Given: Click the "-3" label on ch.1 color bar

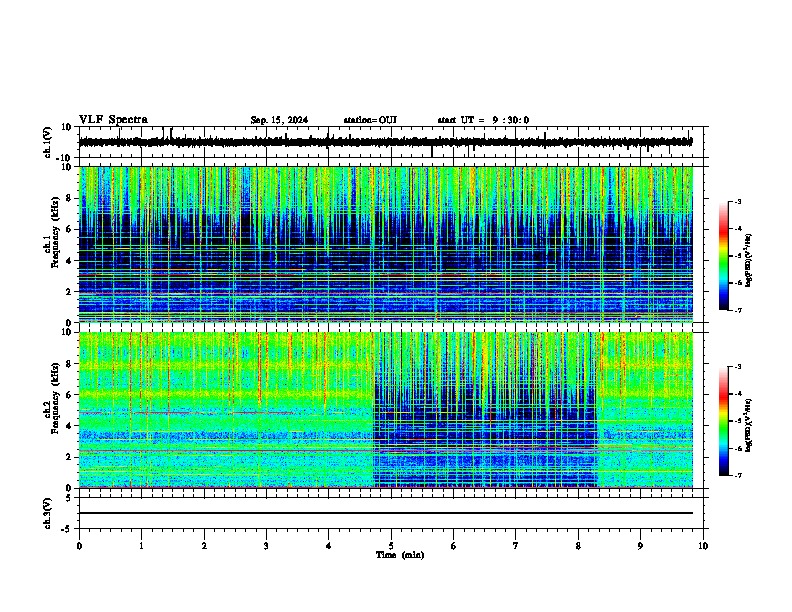Looking at the screenshot, I should 737,201.
